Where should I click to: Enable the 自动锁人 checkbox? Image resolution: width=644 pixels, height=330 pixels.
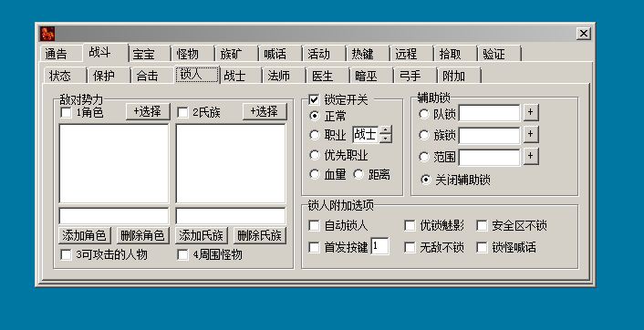pyautogui.click(x=314, y=225)
